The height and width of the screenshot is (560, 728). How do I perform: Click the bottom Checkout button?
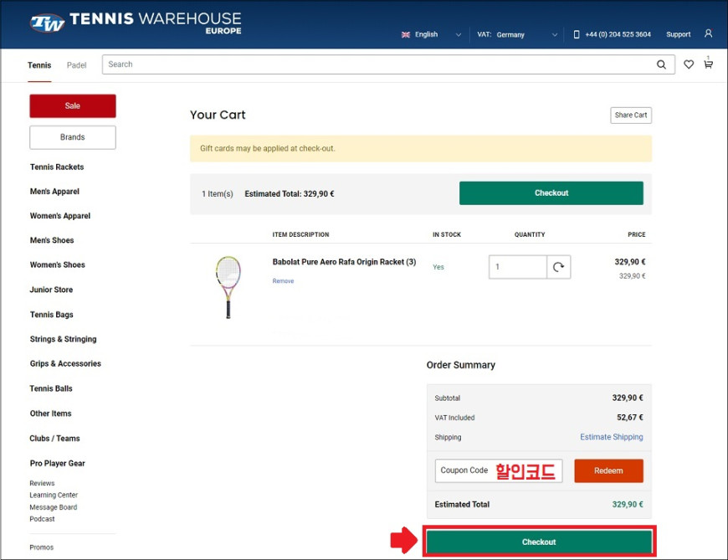pyautogui.click(x=539, y=542)
